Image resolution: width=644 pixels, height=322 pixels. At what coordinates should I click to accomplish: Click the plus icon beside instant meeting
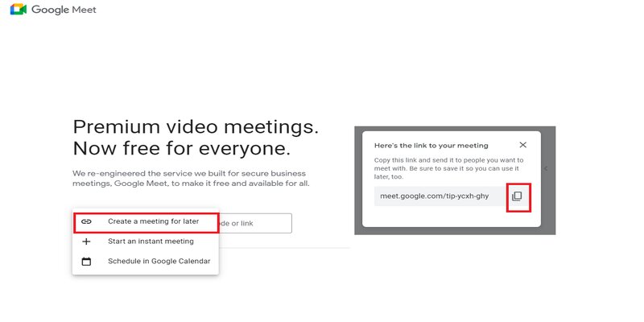(x=86, y=242)
